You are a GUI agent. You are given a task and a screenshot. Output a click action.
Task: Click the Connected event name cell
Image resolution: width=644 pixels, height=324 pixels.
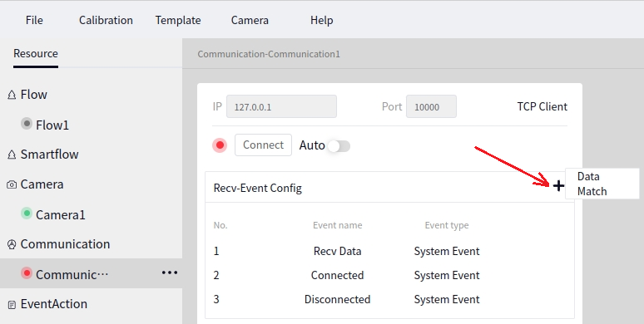[337, 275]
